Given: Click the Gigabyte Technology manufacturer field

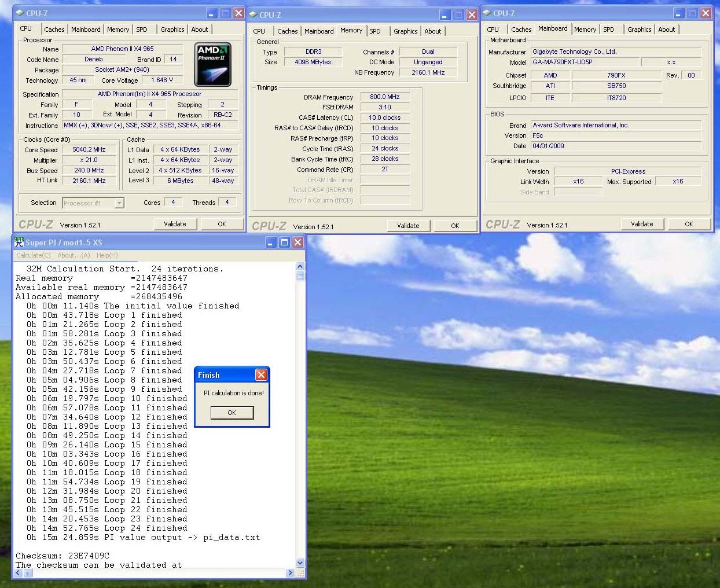Looking at the screenshot, I should [616, 52].
